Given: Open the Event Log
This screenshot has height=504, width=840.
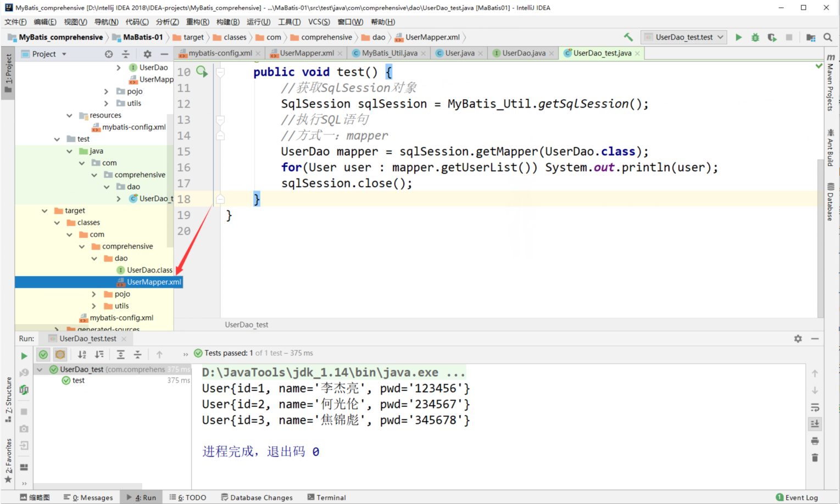Looking at the screenshot, I should click(x=797, y=497).
